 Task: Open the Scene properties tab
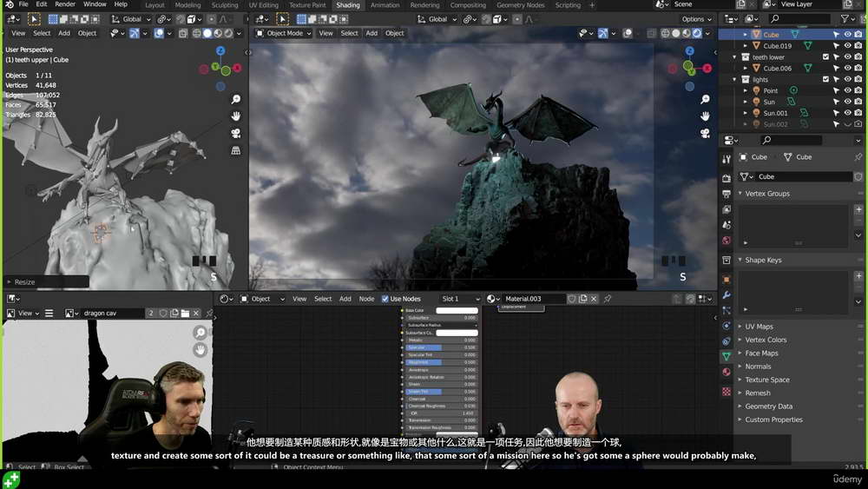(727, 225)
